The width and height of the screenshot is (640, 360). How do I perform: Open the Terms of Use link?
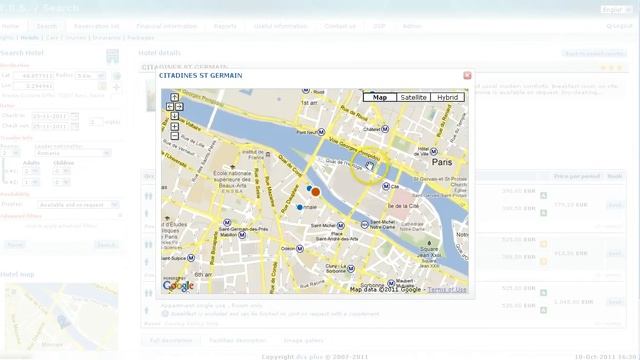click(447, 289)
